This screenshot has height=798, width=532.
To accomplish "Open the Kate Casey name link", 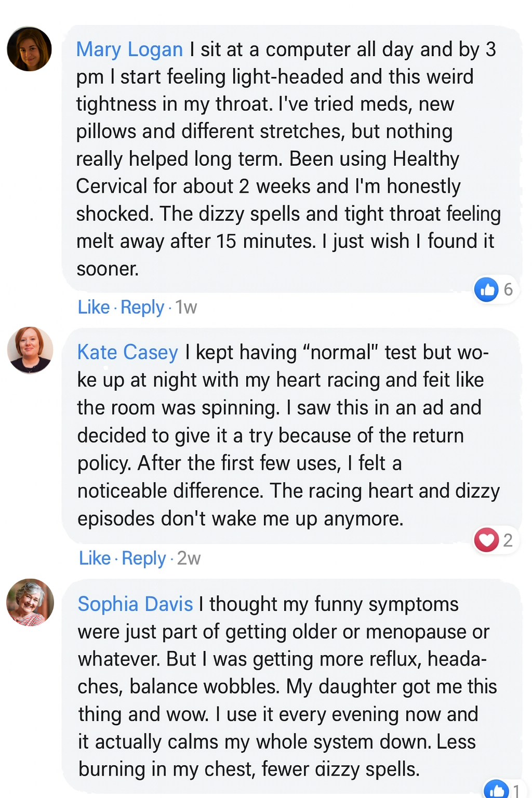I will pos(128,352).
